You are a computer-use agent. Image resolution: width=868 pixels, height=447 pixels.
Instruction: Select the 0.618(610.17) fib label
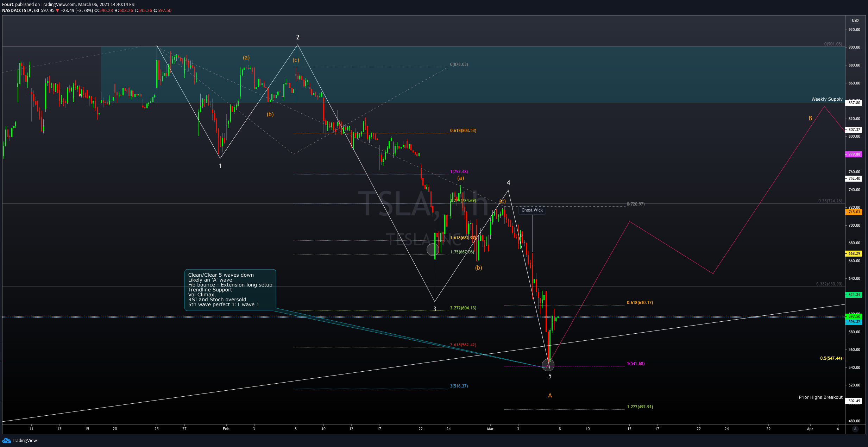pyautogui.click(x=640, y=303)
